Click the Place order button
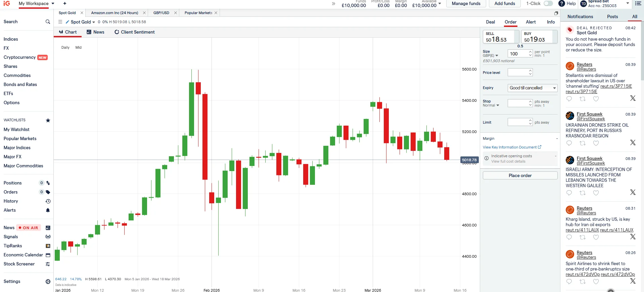644x292 pixels. tap(520, 175)
